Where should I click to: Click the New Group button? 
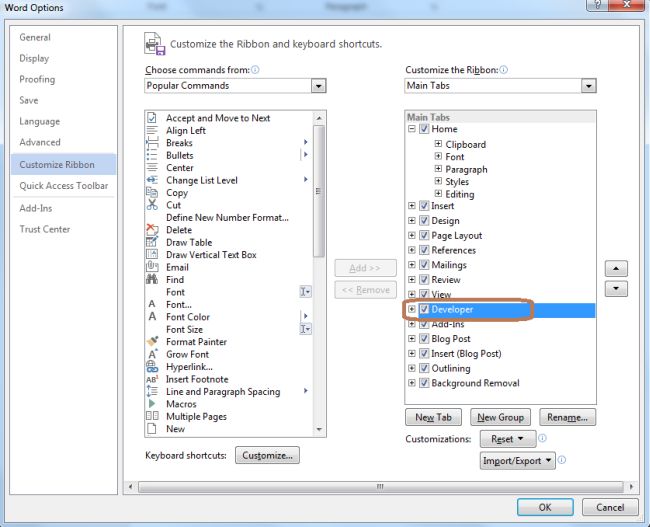tap(500, 417)
